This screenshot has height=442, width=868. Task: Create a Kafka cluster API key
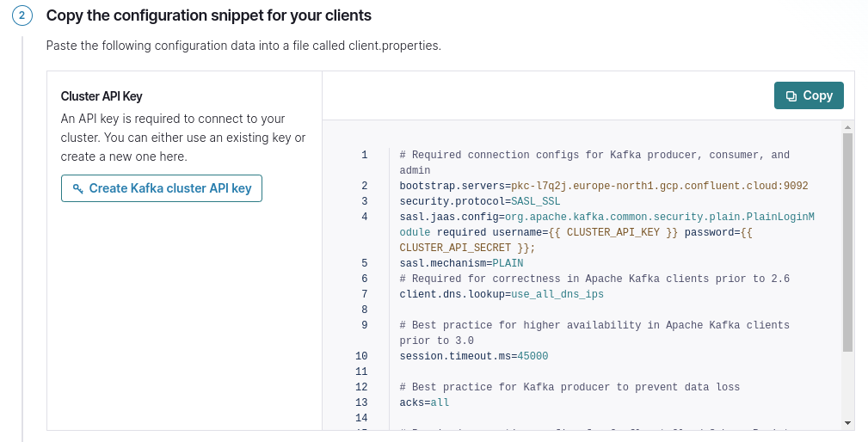point(162,188)
